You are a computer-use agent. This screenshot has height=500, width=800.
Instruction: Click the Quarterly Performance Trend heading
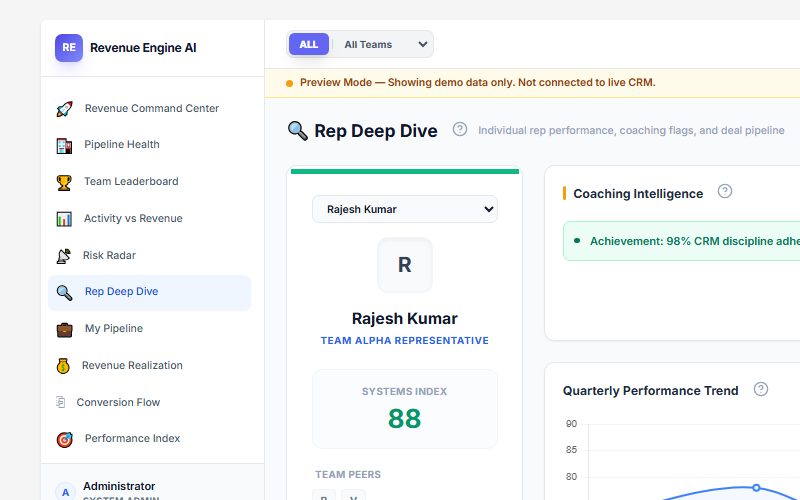pyautogui.click(x=651, y=391)
